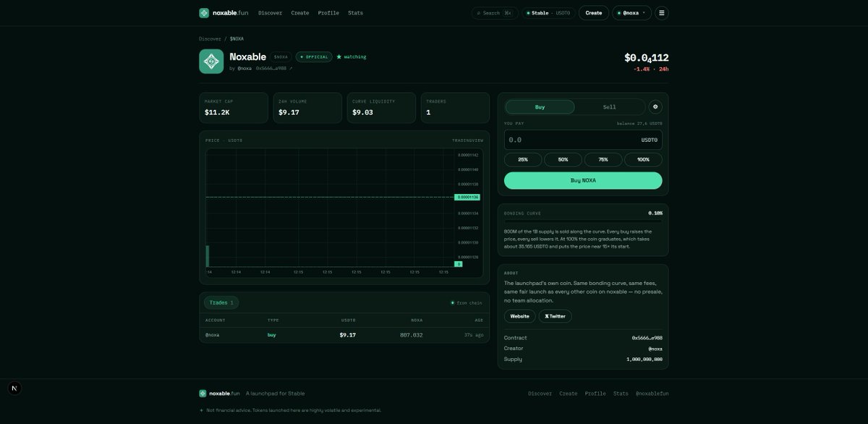Select the 75% amount button

[603, 159]
